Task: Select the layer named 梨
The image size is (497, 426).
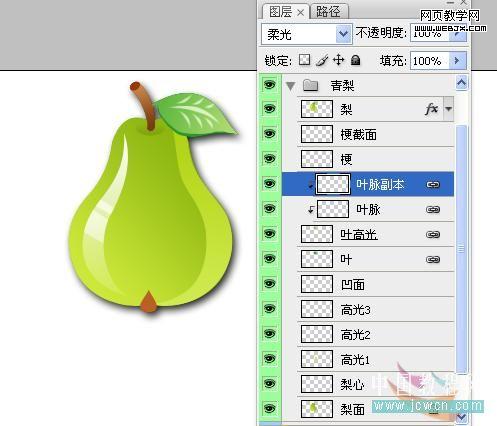Action: click(x=346, y=109)
